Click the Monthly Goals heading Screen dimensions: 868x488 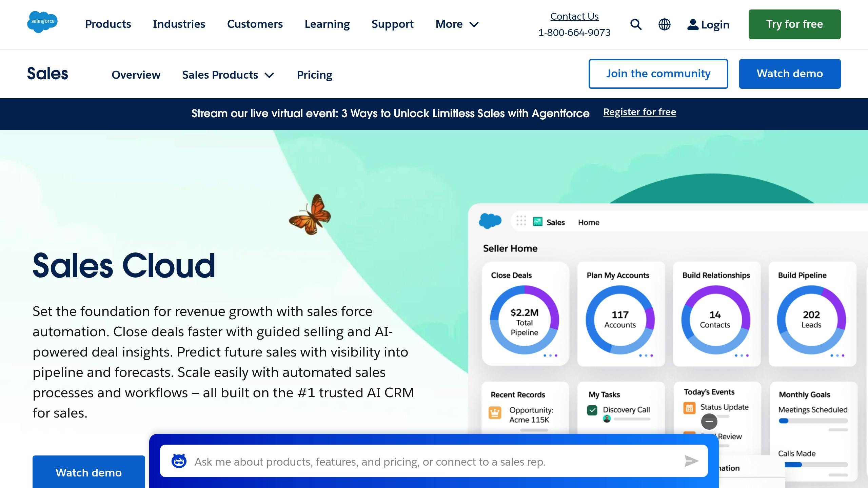click(x=805, y=395)
